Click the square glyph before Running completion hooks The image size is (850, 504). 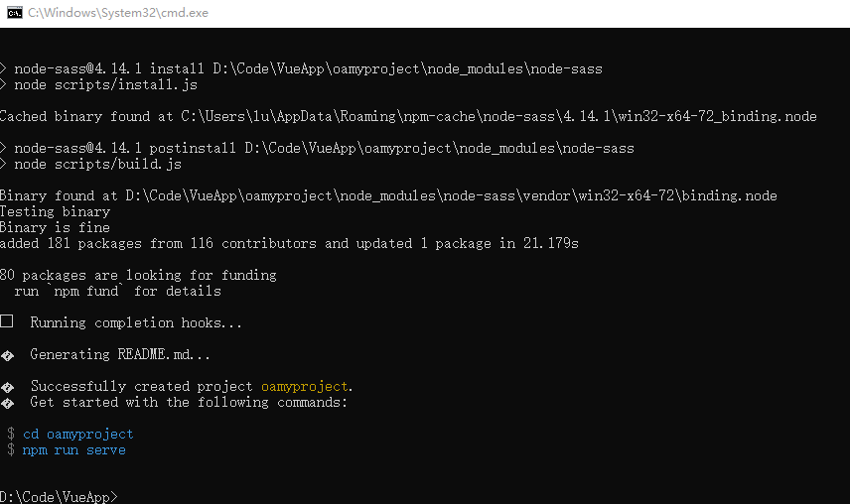pos(7,322)
